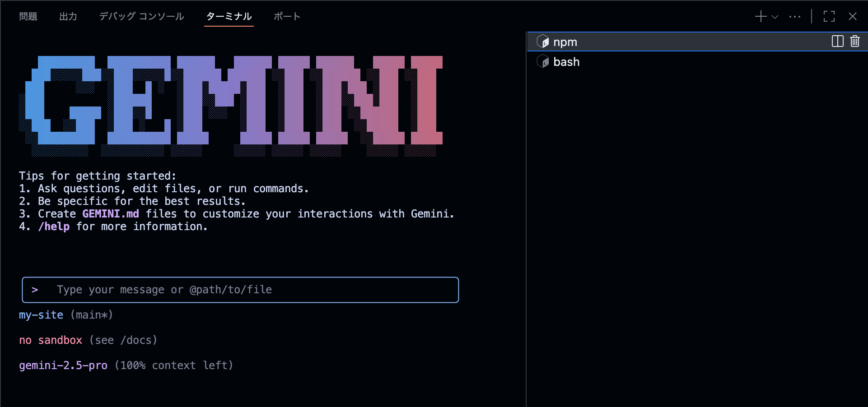Open the terminal profile dropdown chevron
The image size is (868, 407).
tap(775, 16)
